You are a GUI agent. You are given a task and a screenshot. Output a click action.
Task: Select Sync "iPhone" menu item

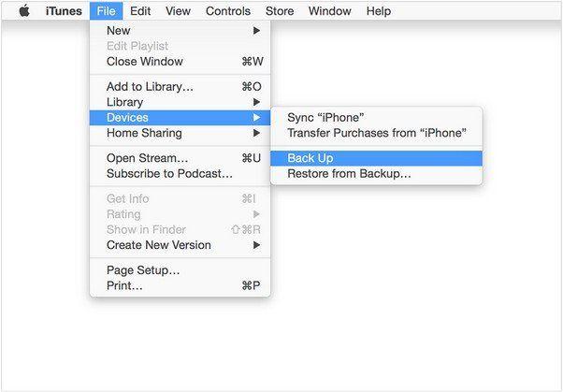point(376,118)
